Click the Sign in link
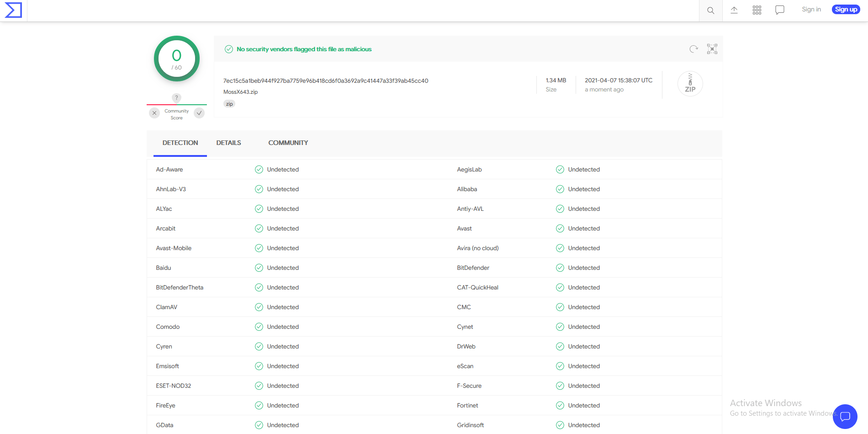Viewport: 868px width, 434px height. pyautogui.click(x=811, y=10)
